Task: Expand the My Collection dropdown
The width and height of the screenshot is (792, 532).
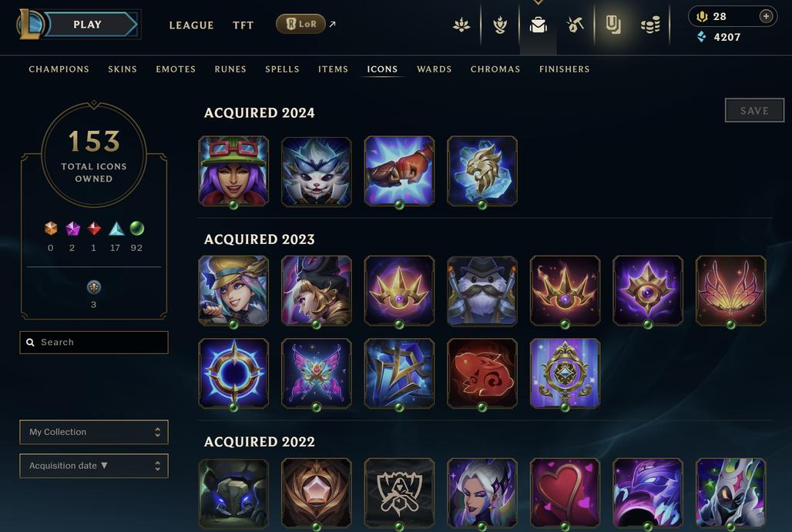Action: (x=94, y=432)
